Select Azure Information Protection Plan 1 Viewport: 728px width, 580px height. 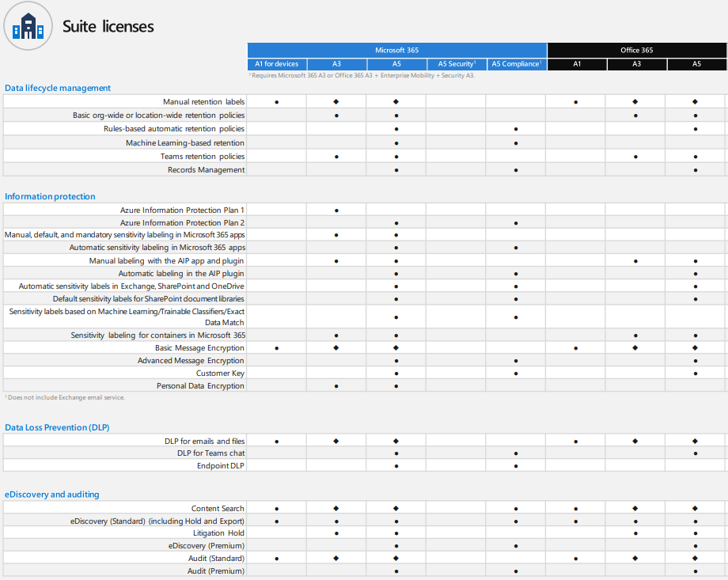pyautogui.click(x=182, y=210)
